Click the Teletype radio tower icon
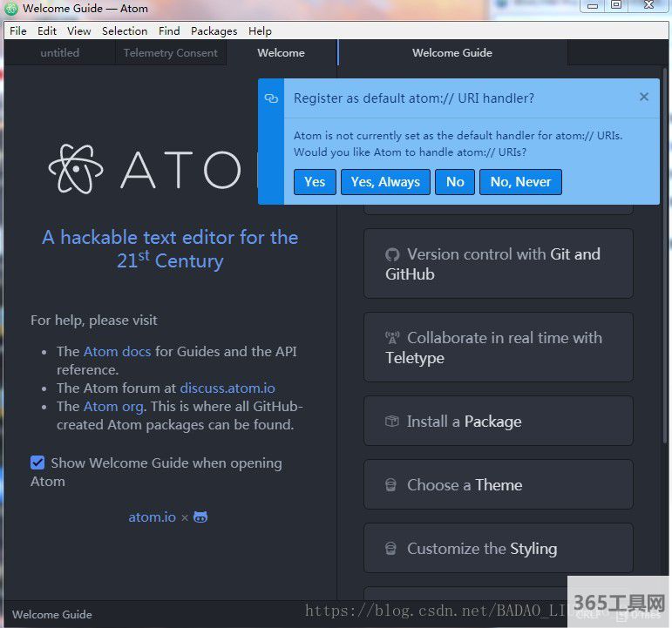This screenshot has height=628, width=672. (x=392, y=338)
